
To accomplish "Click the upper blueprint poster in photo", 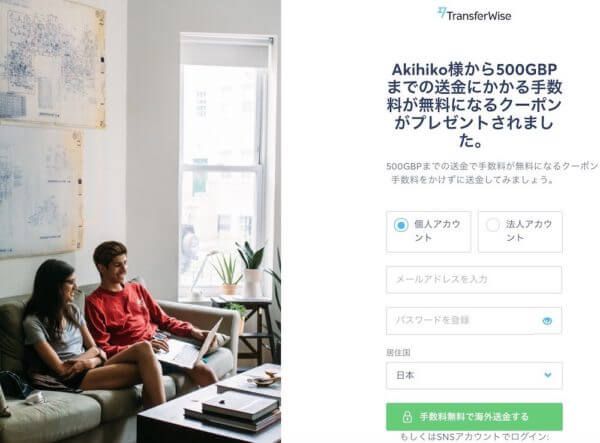I will (x=53, y=63).
